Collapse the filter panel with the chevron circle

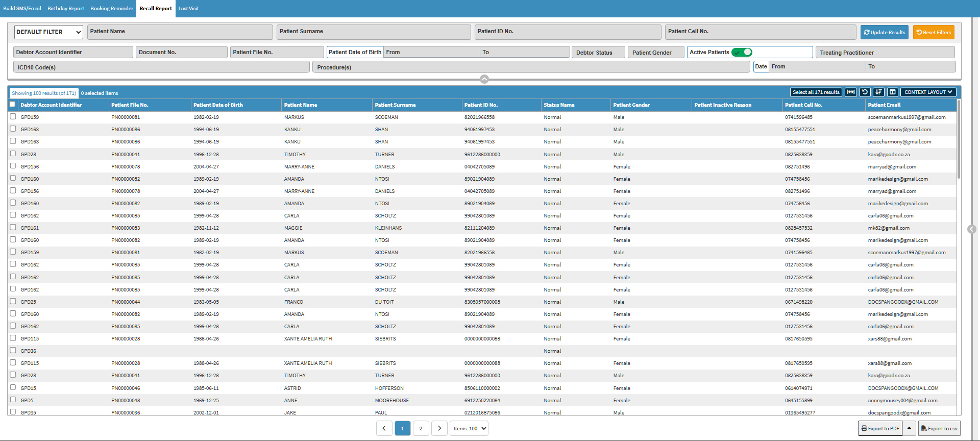coord(484,79)
